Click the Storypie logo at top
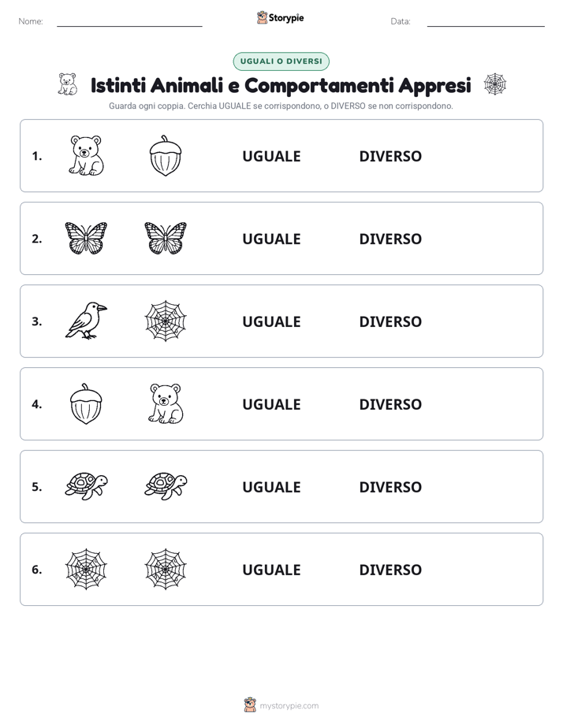The image size is (563, 728). coord(281,17)
